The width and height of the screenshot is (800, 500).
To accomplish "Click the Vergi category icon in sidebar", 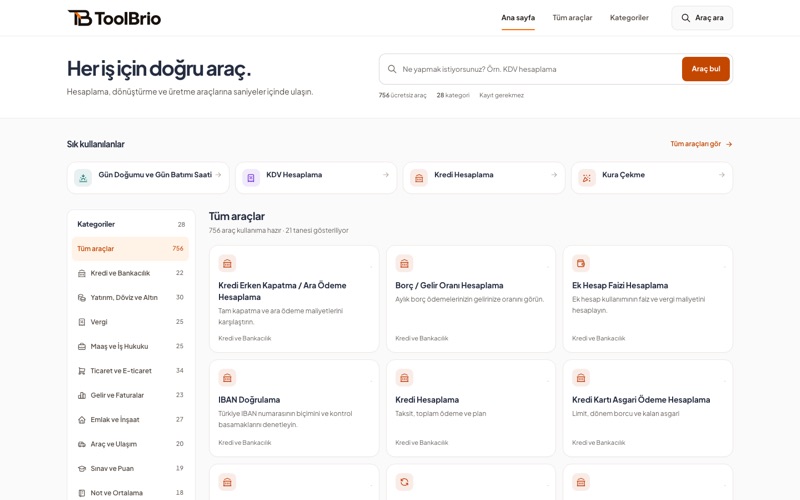I will pos(82,322).
